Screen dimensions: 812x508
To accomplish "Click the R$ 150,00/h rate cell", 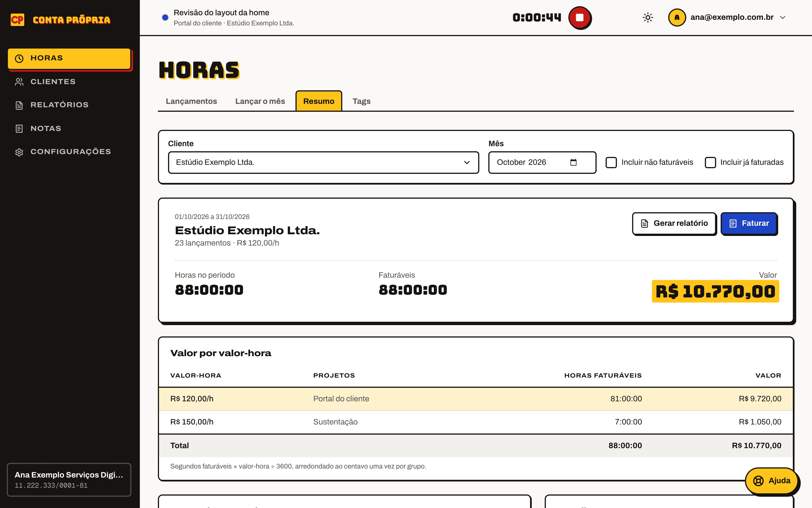I will 192,422.
